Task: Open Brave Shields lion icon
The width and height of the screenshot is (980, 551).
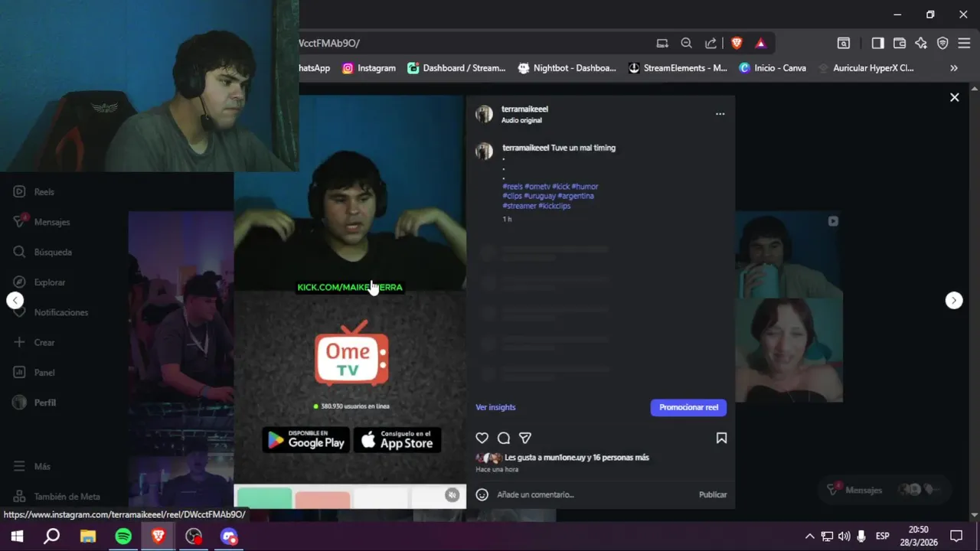Action: tap(737, 44)
